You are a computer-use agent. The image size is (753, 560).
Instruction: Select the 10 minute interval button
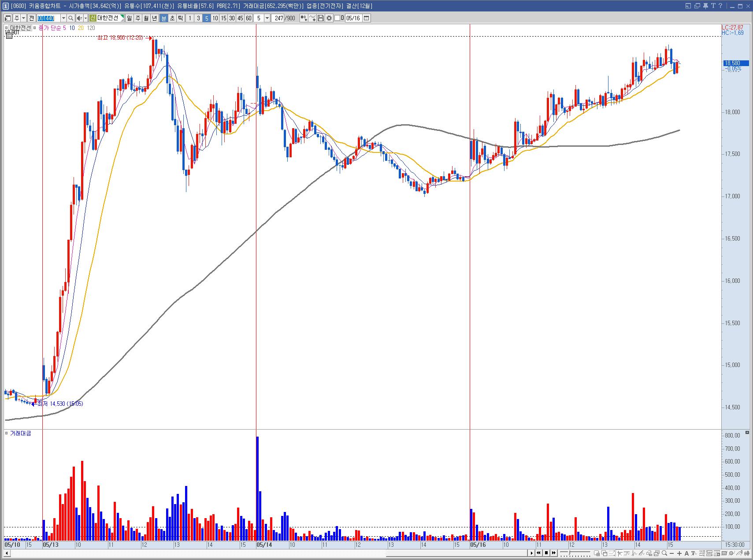point(215,18)
